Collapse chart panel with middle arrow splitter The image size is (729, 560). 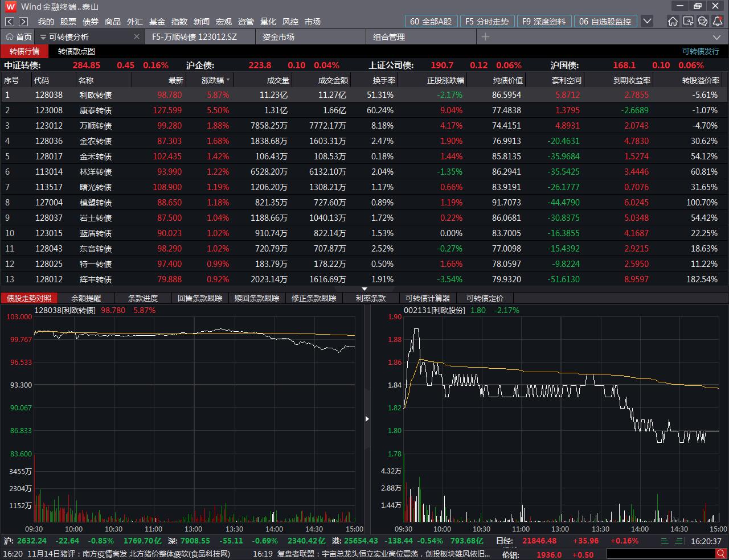click(x=367, y=419)
